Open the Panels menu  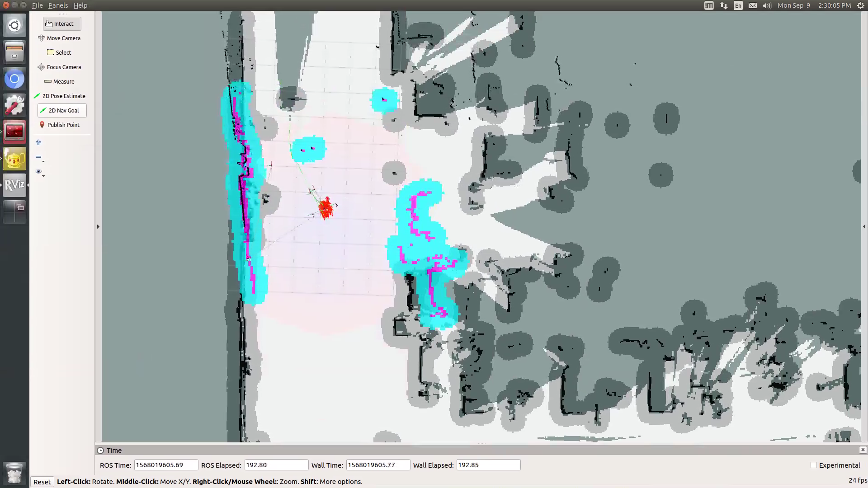(58, 5)
